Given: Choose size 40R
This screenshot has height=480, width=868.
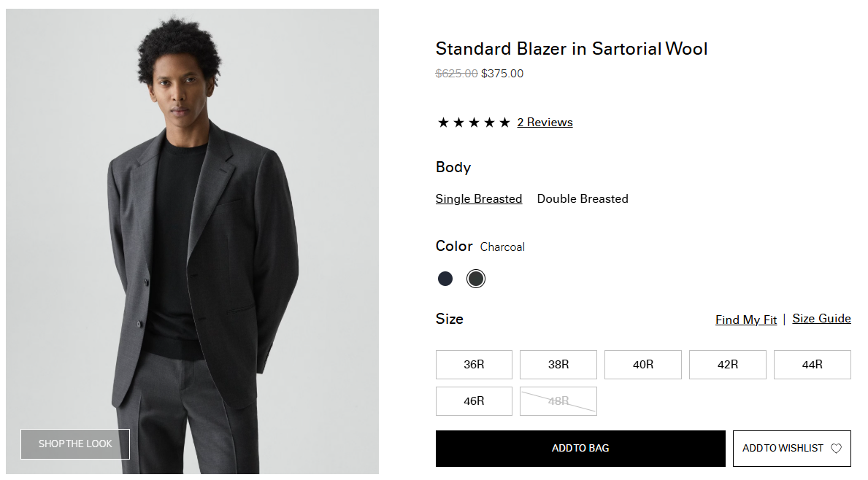Looking at the screenshot, I should [642, 365].
